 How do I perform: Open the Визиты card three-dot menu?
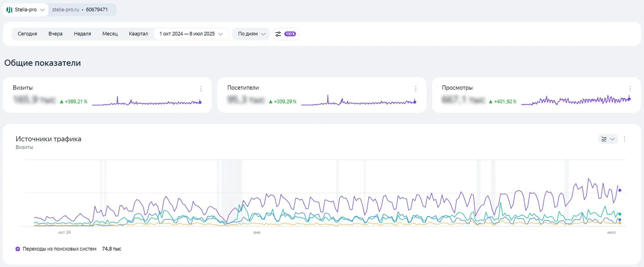pyautogui.click(x=201, y=88)
